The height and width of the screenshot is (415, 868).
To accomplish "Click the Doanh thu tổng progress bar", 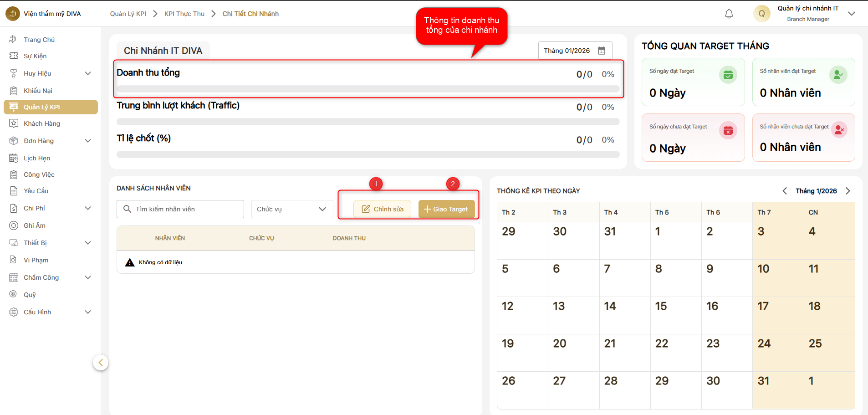I will click(x=368, y=89).
